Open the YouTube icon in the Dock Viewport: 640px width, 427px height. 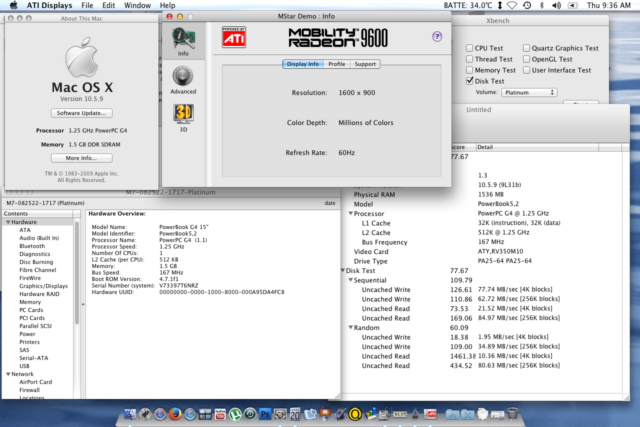click(x=220, y=414)
